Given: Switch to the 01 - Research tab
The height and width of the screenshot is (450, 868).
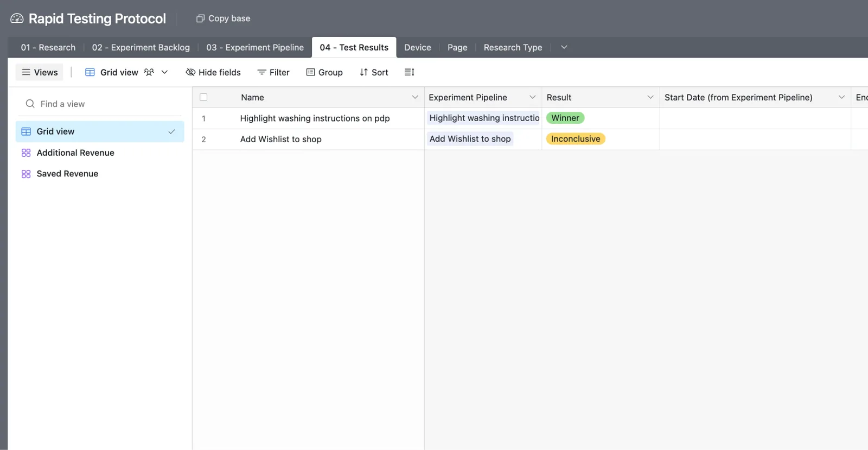Looking at the screenshot, I should tap(48, 47).
